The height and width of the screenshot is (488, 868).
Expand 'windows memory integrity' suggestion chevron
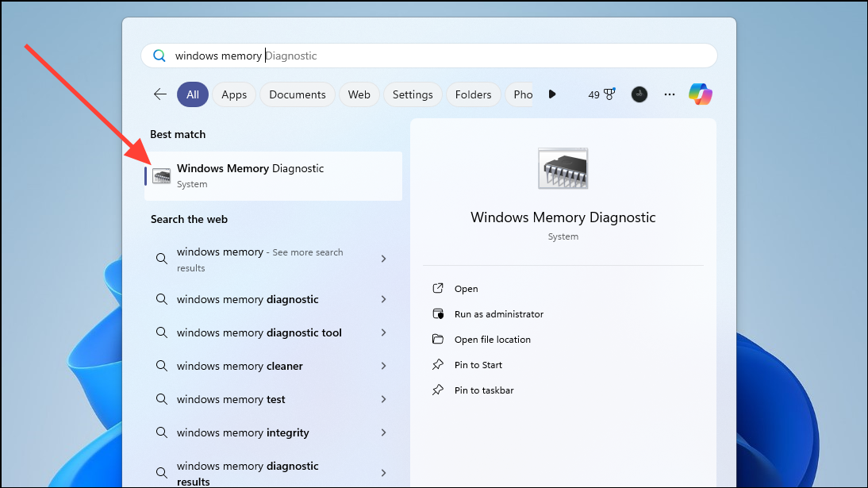tap(384, 432)
